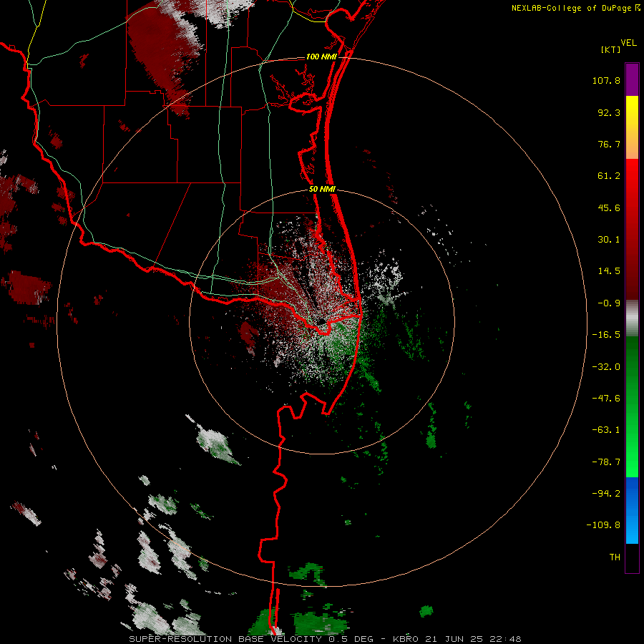This screenshot has width=644, height=644.
Task: Click the 14.5 velocity scale value
Action: point(609,271)
